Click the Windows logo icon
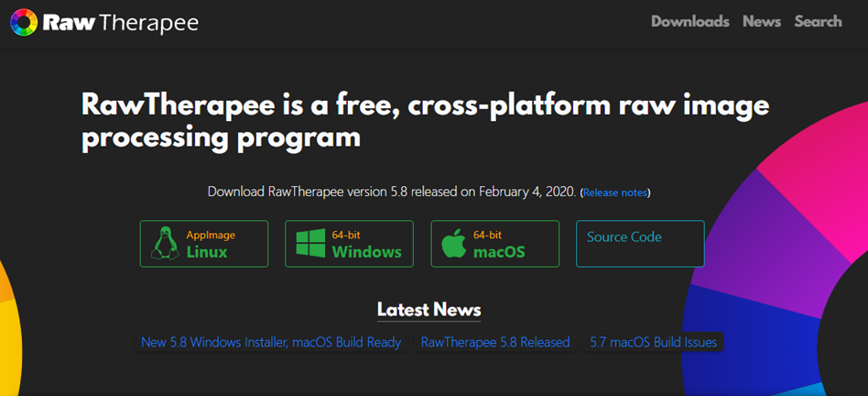Viewport: 868px width, 396px height. (x=310, y=243)
